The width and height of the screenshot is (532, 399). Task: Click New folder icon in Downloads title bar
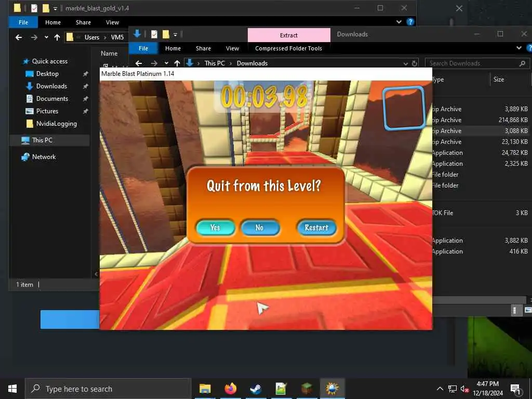tap(166, 34)
